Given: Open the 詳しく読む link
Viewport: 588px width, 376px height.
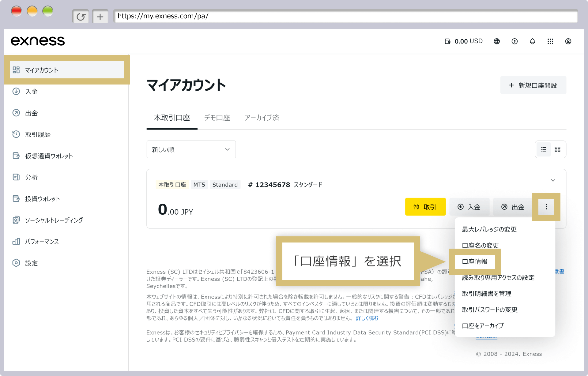Looking at the screenshot, I should tap(367, 318).
